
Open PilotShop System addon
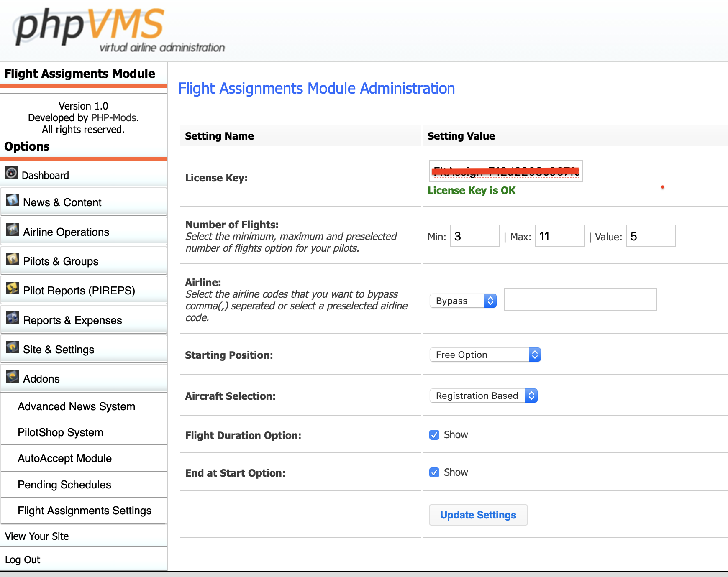[x=84, y=432]
